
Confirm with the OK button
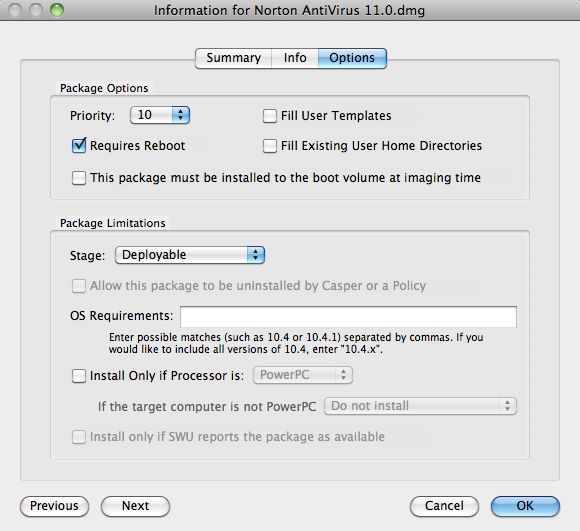coord(525,506)
